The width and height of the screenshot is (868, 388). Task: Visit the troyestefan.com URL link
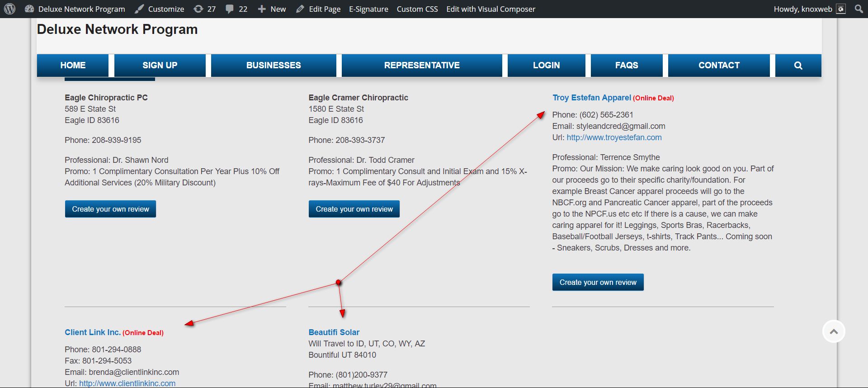(614, 137)
